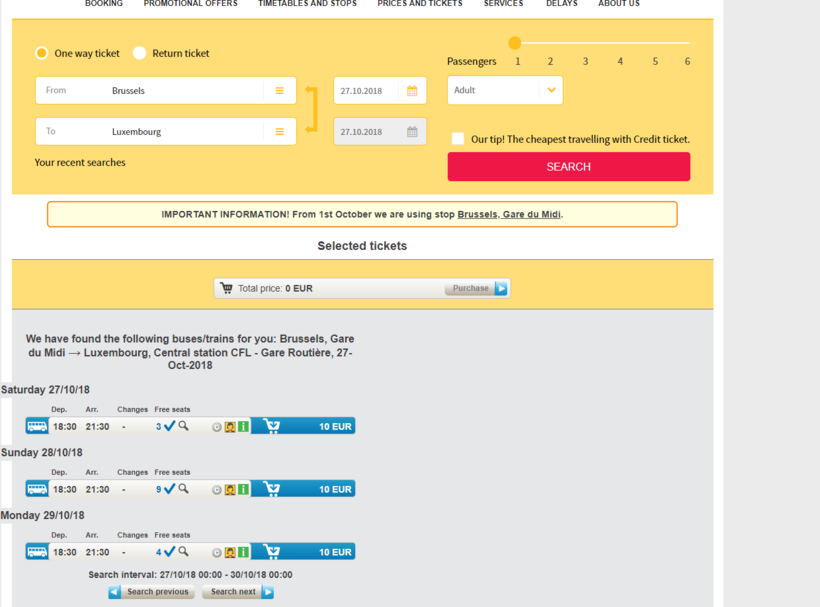Select the One way ticket option
The image size is (820, 607).
42,54
